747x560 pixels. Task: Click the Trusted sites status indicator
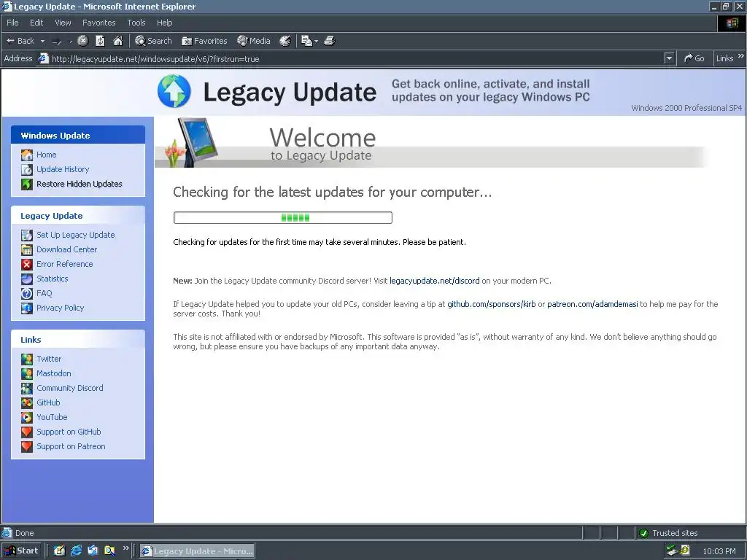pyautogui.click(x=668, y=533)
